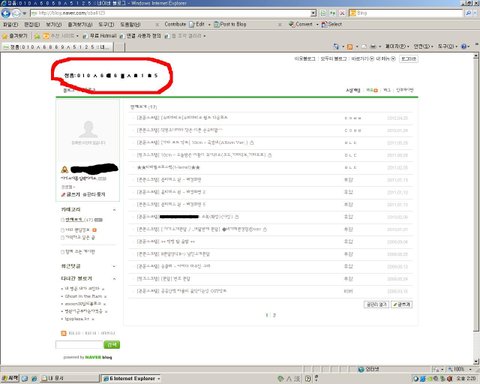Click the orange RSS icon above blog search

point(64,333)
